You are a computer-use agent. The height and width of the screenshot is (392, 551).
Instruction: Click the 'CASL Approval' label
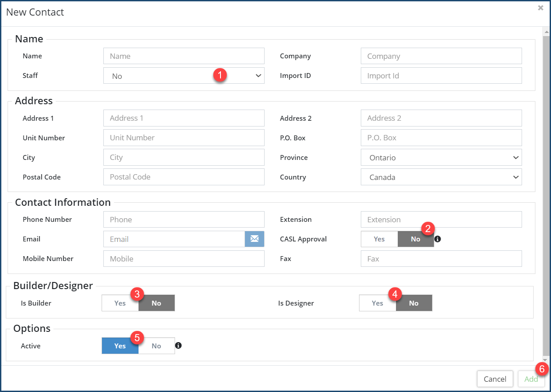click(303, 239)
